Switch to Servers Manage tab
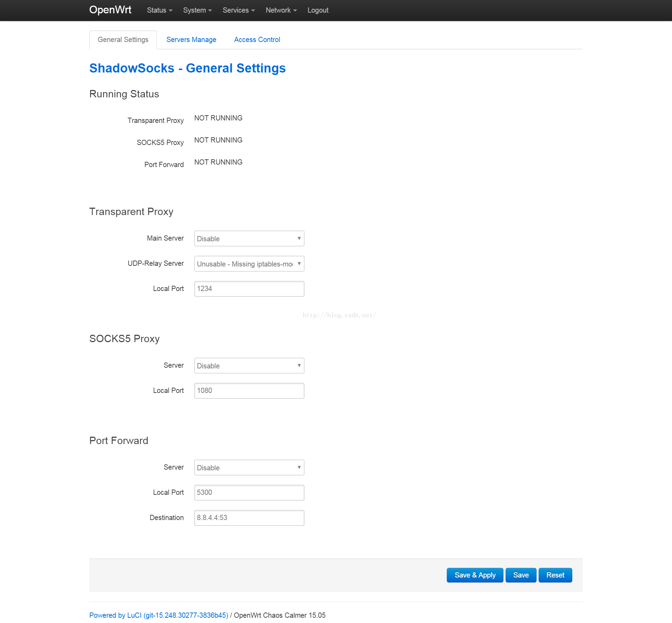Viewport: 672px width, 623px height. pyautogui.click(x=191, y=40)
